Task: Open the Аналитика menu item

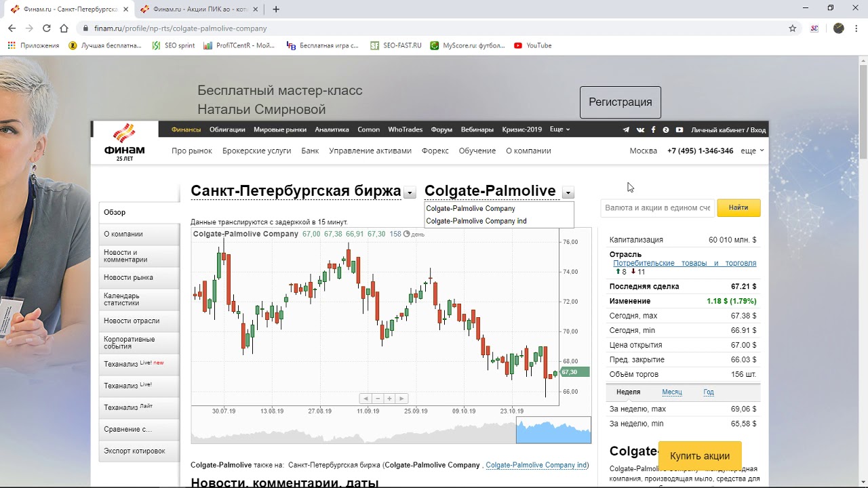Action: tap(332, 129)
